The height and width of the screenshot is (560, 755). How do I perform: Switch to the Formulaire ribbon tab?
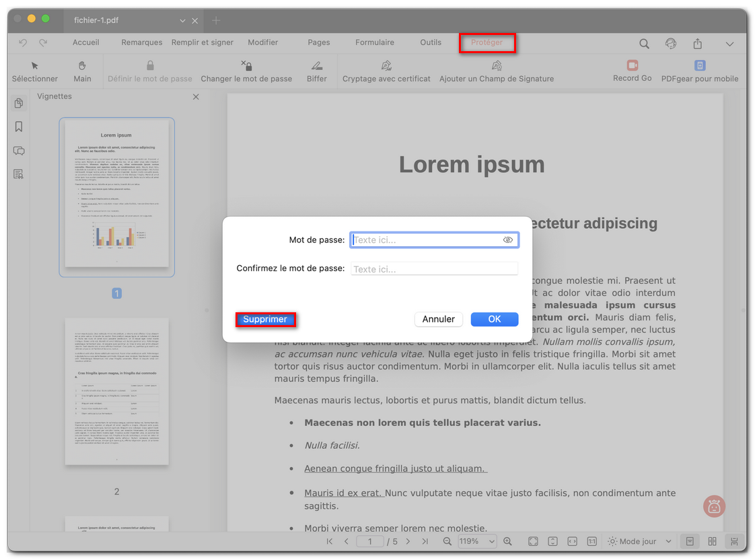coord(375,42)
